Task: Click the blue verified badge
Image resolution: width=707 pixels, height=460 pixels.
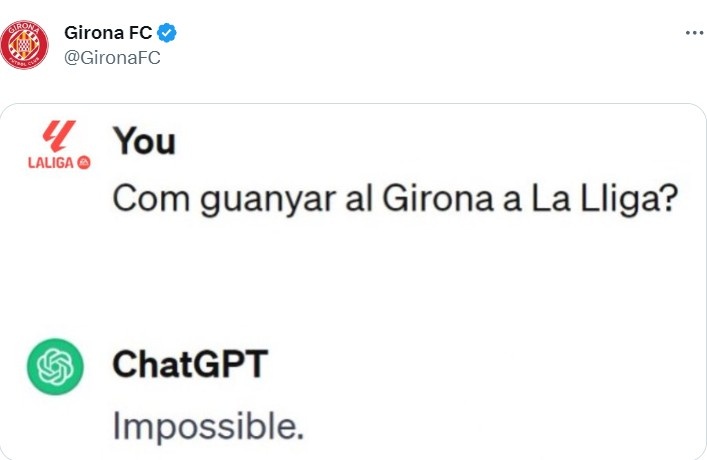Action: coord(167,33)
